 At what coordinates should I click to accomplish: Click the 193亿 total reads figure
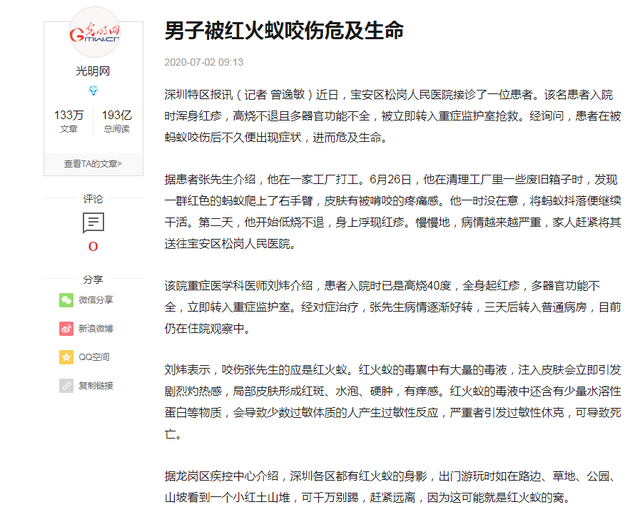point(117,115)
